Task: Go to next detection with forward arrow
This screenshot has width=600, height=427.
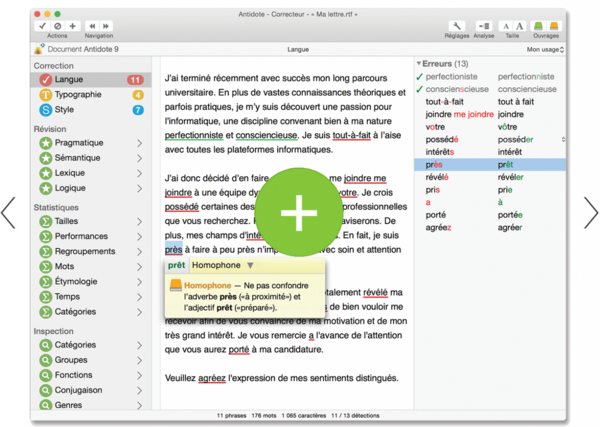Action: [x=106, y=26]
